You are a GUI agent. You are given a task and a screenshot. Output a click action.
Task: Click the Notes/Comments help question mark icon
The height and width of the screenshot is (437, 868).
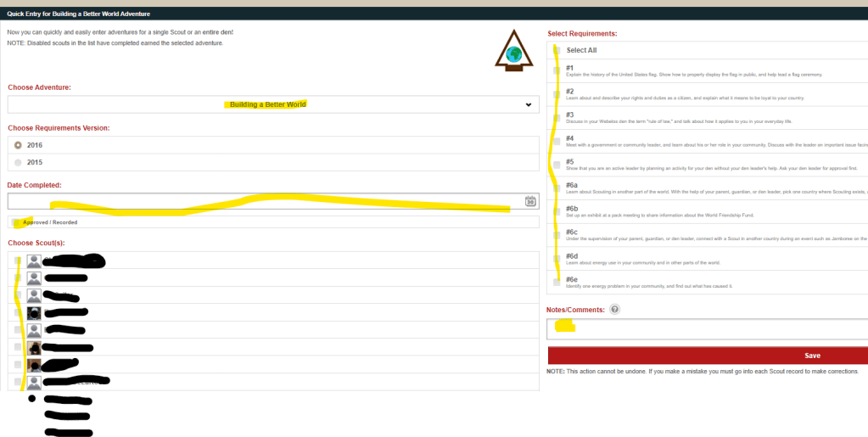pos(614,310)
